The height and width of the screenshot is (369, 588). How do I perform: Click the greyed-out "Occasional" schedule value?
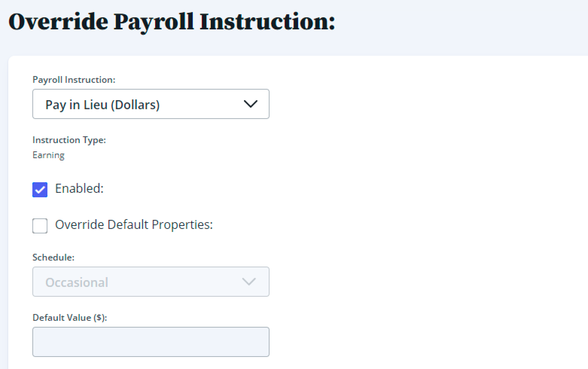(77, 282)
